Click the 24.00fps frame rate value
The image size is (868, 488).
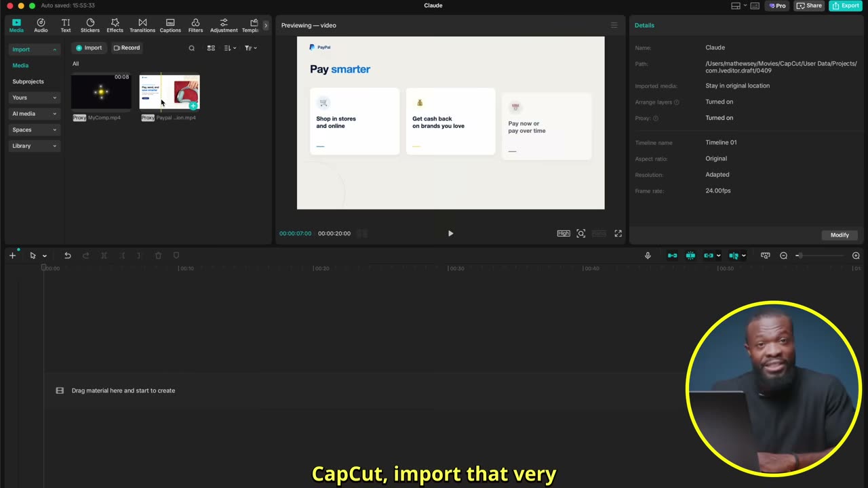click(718, 191)
